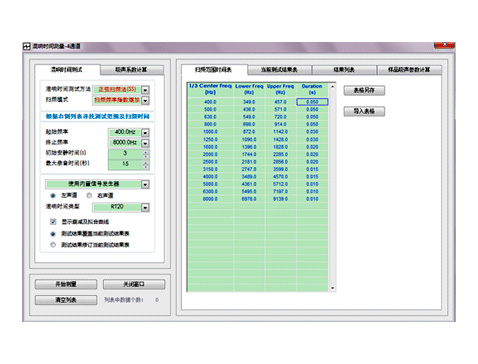Open the 起始频率 400.0Hz dropdown

pyautogui.click(x=145, y=133)
